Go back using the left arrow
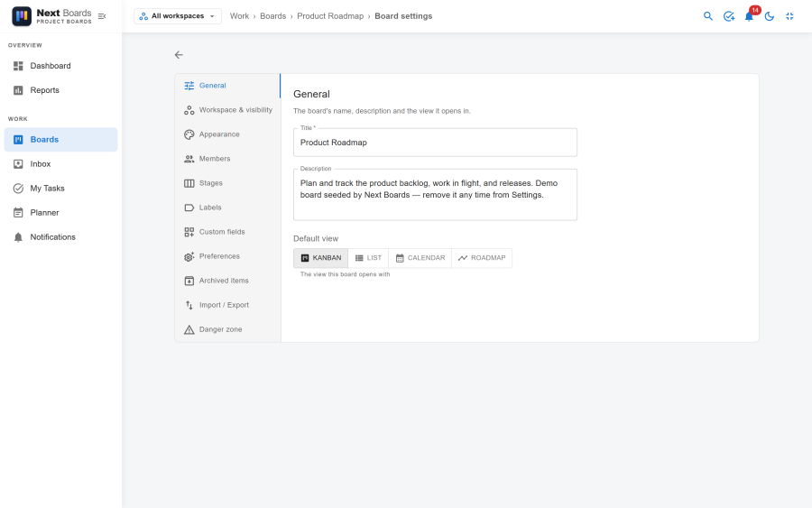Screen dimensions: 812x508 [179, 55]
